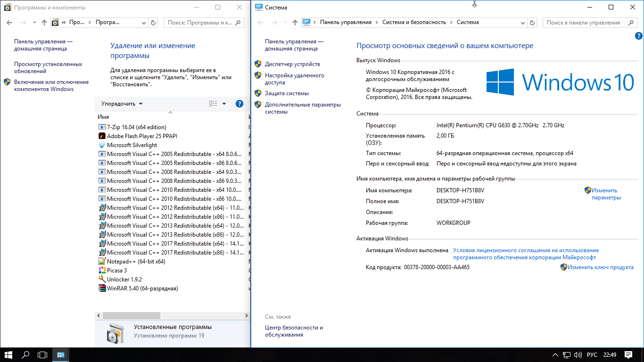Sort the list by Имя column header
644x362 pixels.
103,116
